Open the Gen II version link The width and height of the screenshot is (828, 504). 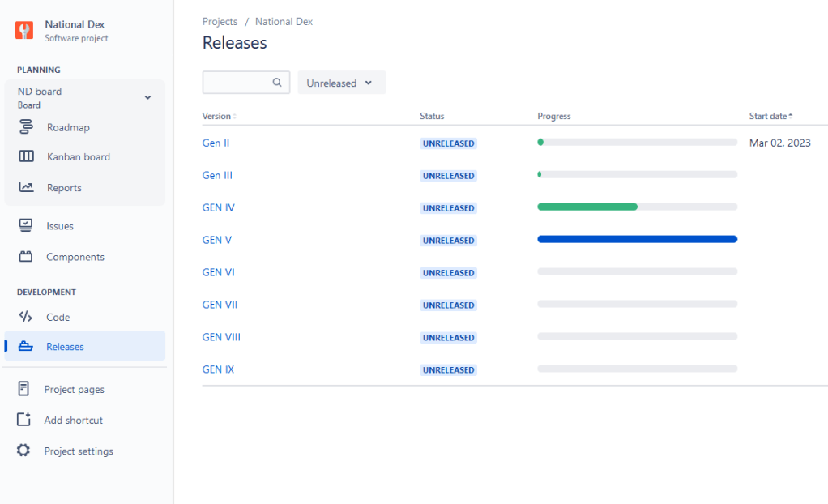(216, 143)
